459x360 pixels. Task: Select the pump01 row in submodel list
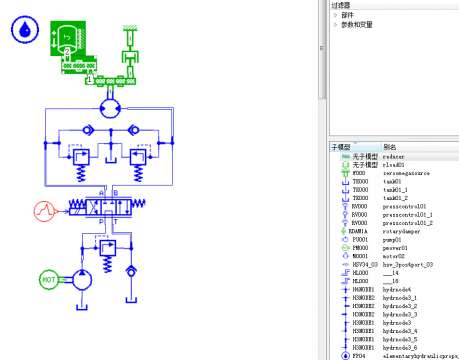pos(394,240)
